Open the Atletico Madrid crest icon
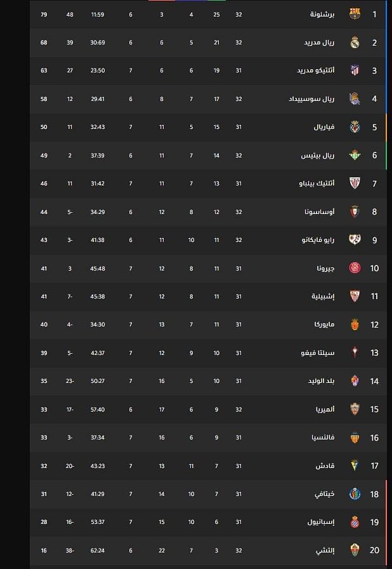This screenshot has height=569, width=392. pyautogui.click(x=355, y=70)
